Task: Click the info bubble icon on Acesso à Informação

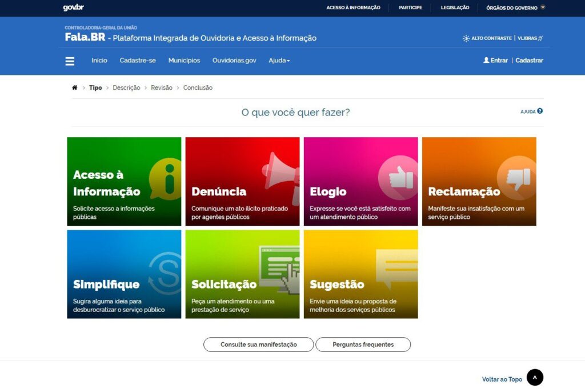Action: click(x=166, y=179)
